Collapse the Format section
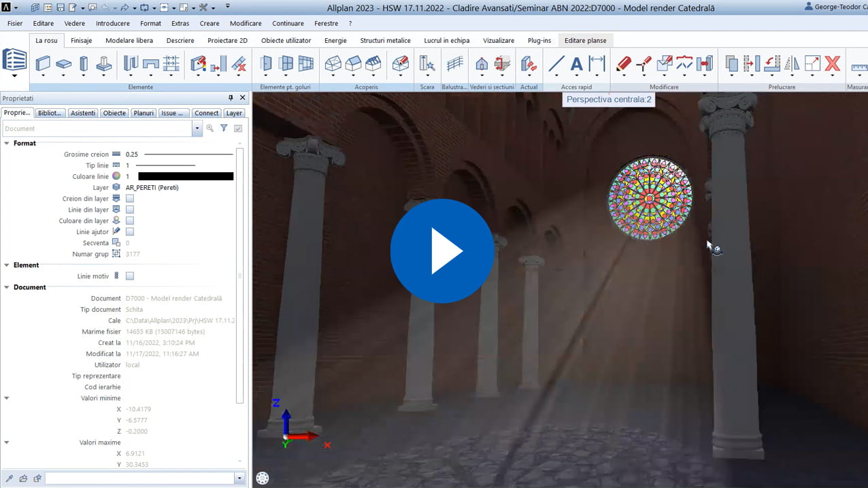868x488 pixels. (x=7, y=143)
